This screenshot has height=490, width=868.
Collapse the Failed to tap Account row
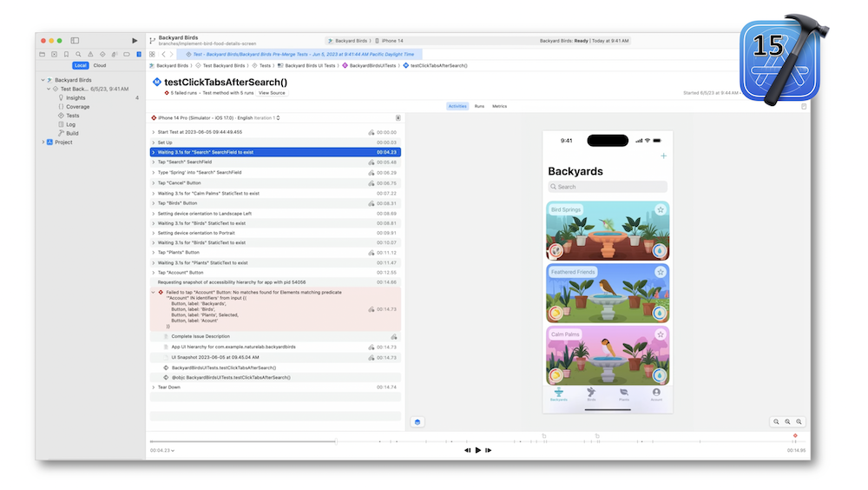154,293
